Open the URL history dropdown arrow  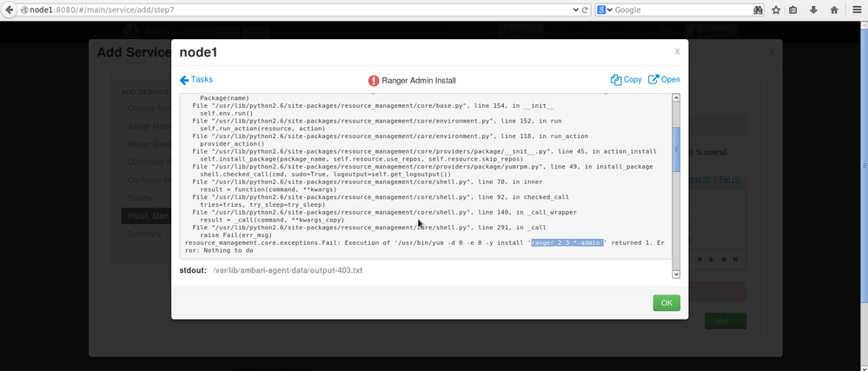[x=576, y=10]
